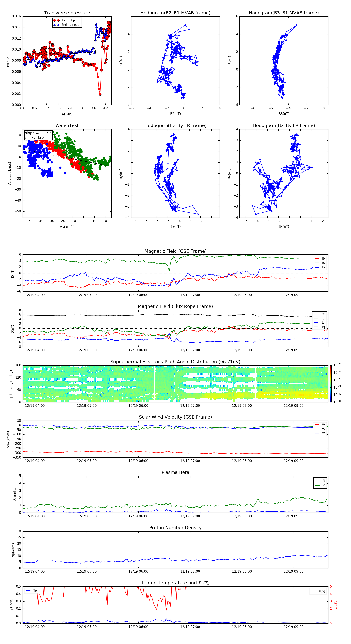Click the By' legend entry in Flux Rope plot

[320, 318]
